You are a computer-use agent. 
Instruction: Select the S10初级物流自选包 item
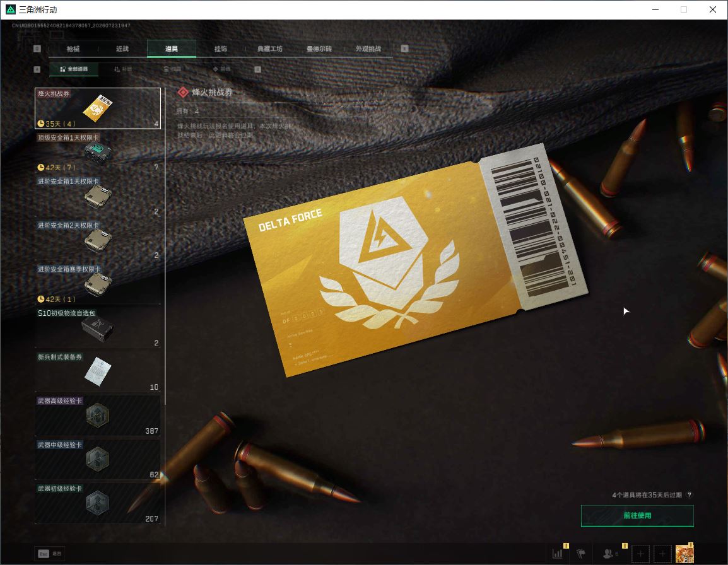[x=98, y=328]
